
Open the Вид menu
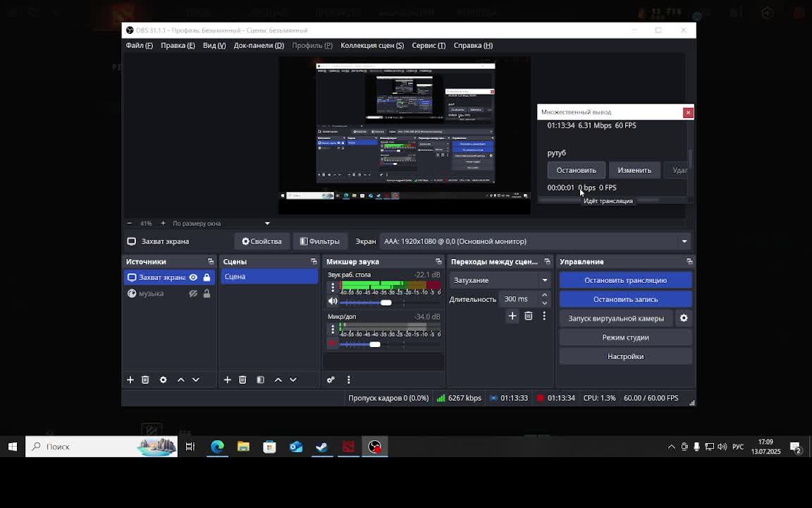pos(214,46)
